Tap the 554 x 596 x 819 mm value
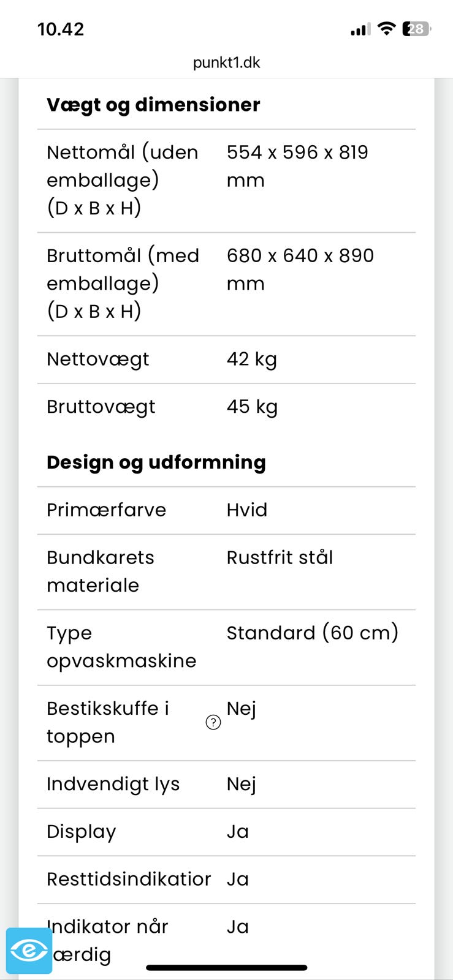The image size is (453, 980). tap(297, 166)
